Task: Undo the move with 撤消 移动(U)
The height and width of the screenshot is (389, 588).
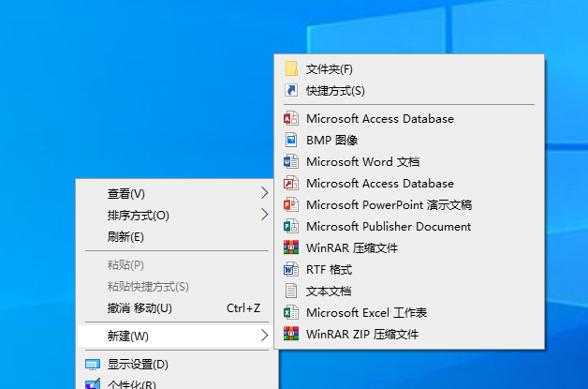Action: 174,307
